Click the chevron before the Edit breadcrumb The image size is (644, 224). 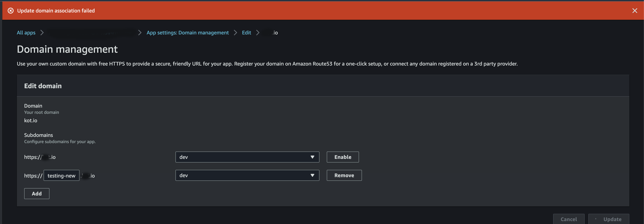pos(235,32)
